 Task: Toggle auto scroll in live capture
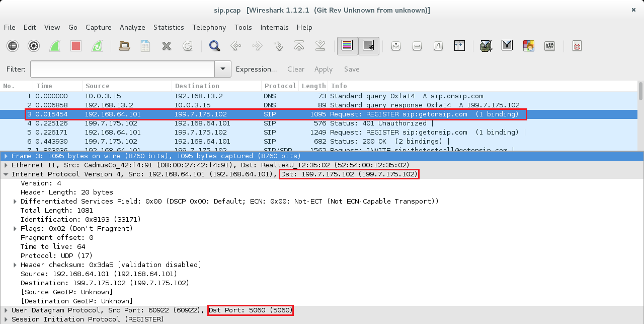pos(368,46)
